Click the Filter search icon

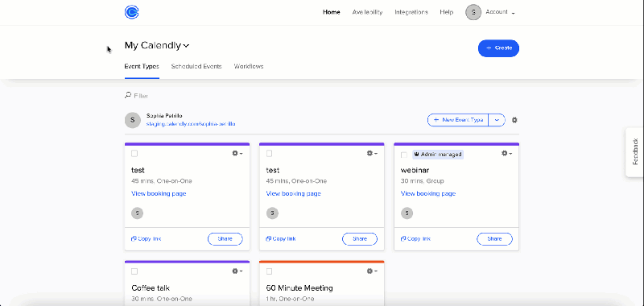coord(128,95)
